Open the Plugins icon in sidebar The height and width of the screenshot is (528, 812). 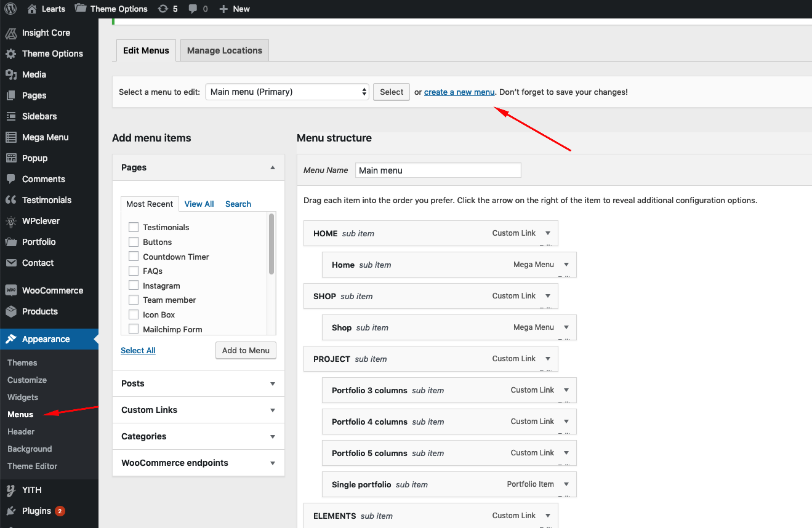click(x=10, y=511)
